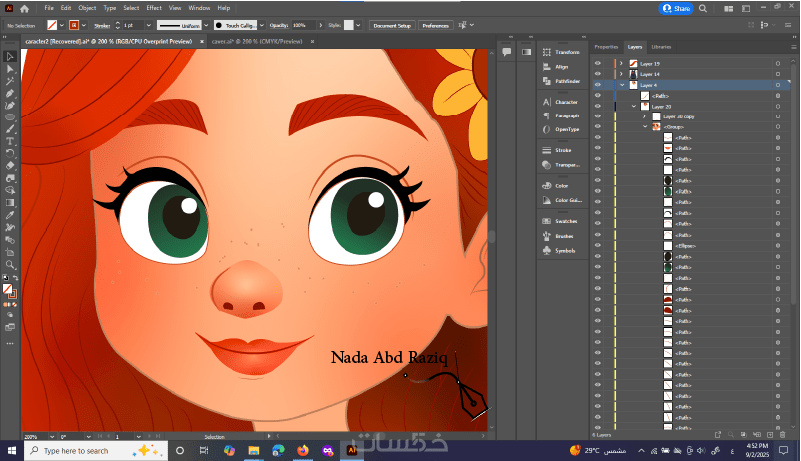The width and height of the screenshot is (801, 461).
Task: Select the Eyedropper tool
Action: [10, 215]
